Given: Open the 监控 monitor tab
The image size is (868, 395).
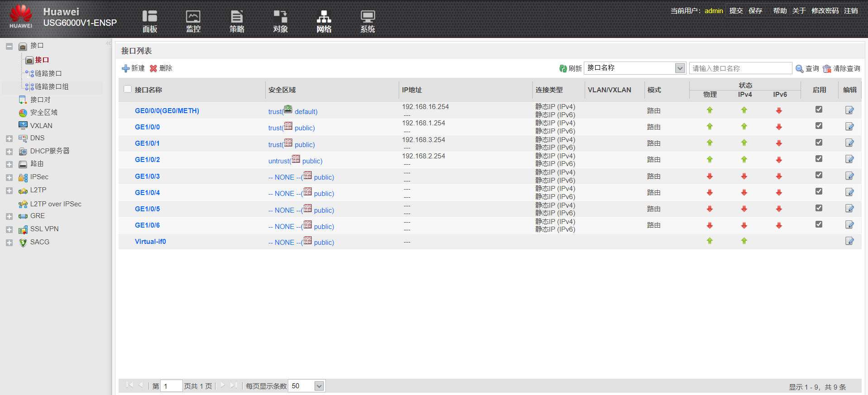Looking at the screenshot, I should pyautogui.click(x=193, y=21).
